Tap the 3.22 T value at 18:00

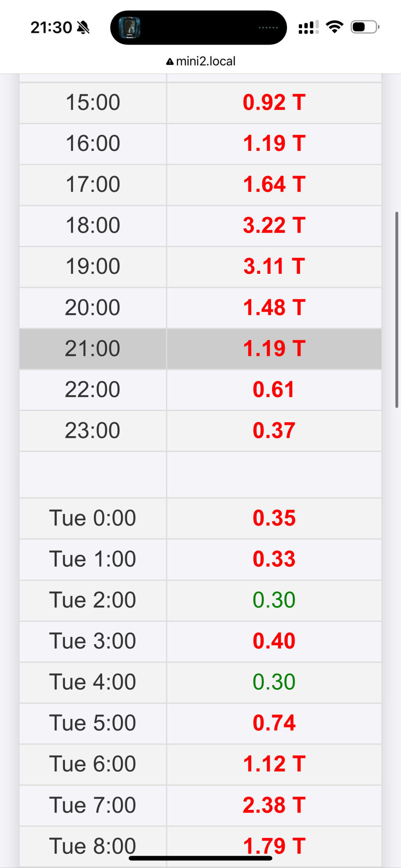pyautogui.click(x=274, y=225)
